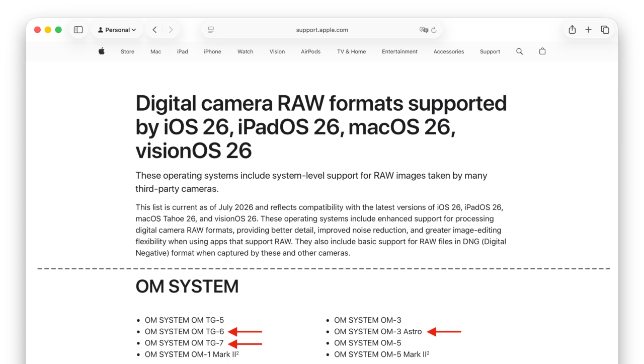Select the Accessories nav link
The width and height of the screenshot is (644, 364).
tap(449, 51)
